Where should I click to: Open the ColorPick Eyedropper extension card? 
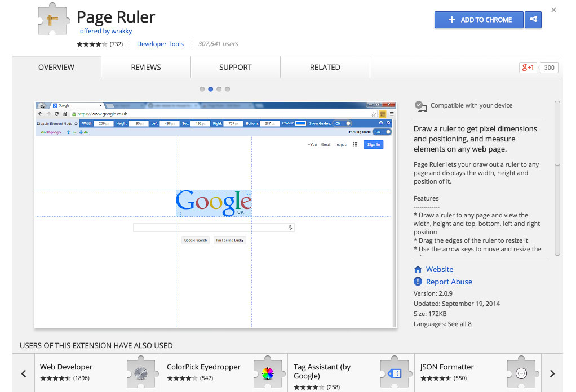point(224,373)
